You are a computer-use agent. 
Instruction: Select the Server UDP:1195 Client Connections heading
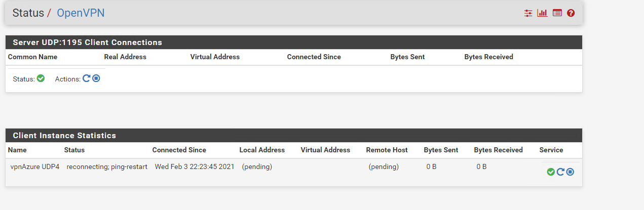point(88,43)
